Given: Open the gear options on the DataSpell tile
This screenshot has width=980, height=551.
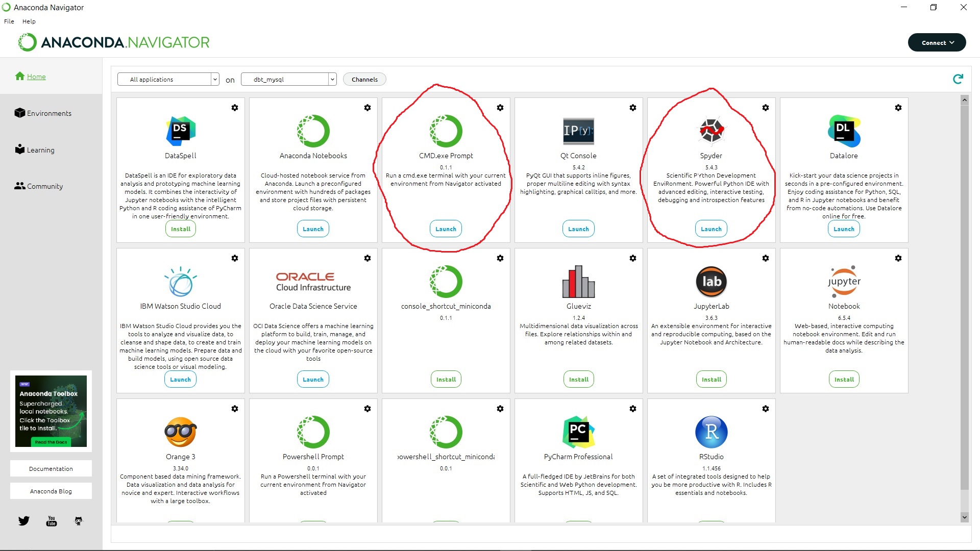Looking at the screenshot, I should point(234,108).
